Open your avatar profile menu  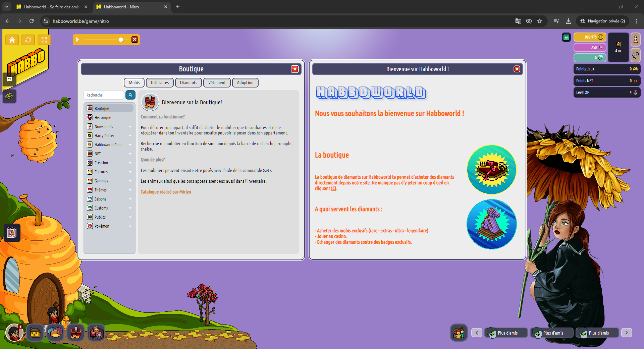coord(14,333)
